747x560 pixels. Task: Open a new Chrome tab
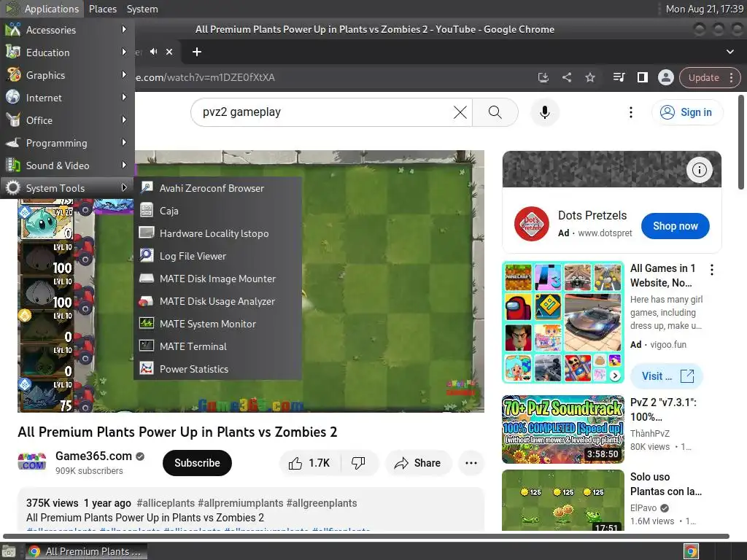click(x=197, y=52)
